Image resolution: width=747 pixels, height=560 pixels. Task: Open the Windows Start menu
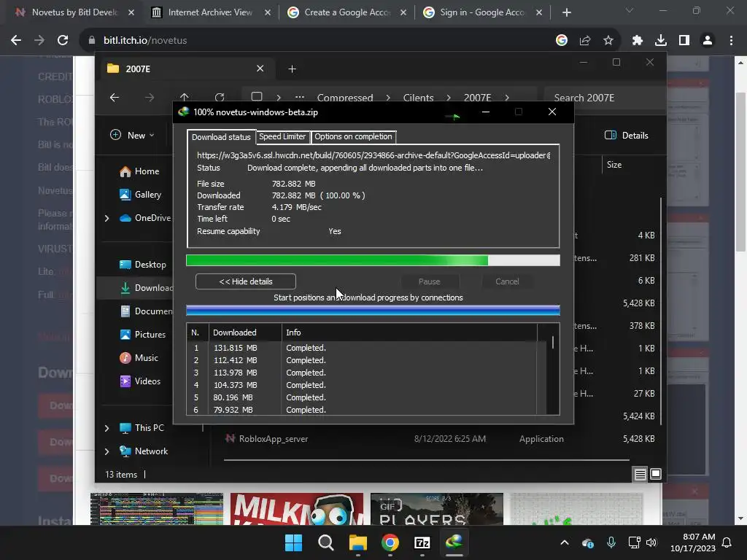pos(293,542)
